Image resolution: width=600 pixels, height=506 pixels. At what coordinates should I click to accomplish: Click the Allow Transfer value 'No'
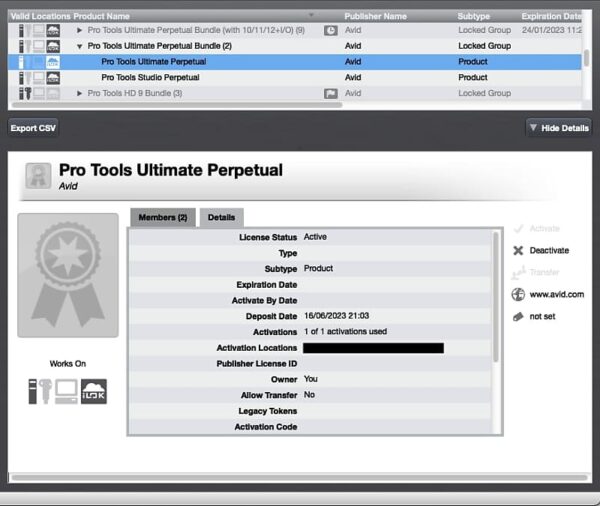[x=309, y=395]
